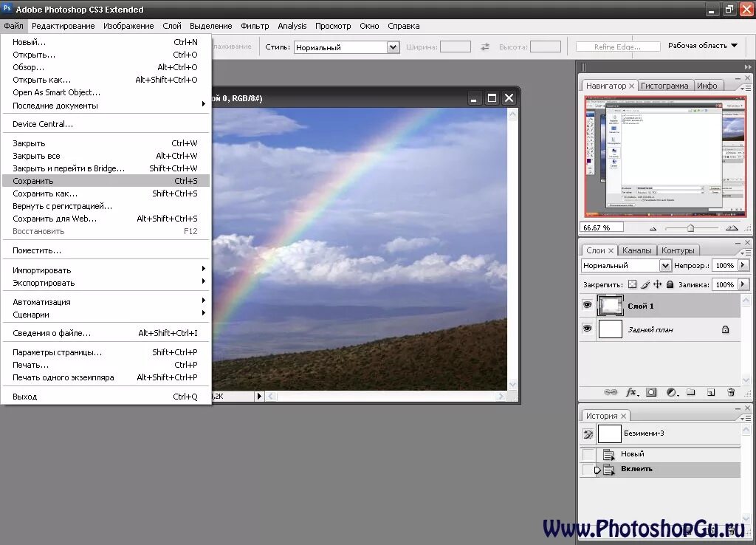Choose Сохранить in File menu
Image resolution: width=756 pixels, height=545 pixels.
coord(106,181)
